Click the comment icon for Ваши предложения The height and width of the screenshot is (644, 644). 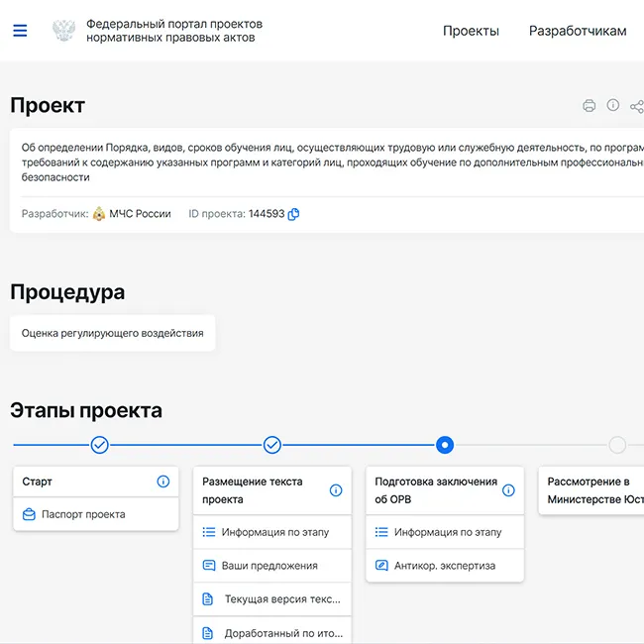(x=209, y=566)
